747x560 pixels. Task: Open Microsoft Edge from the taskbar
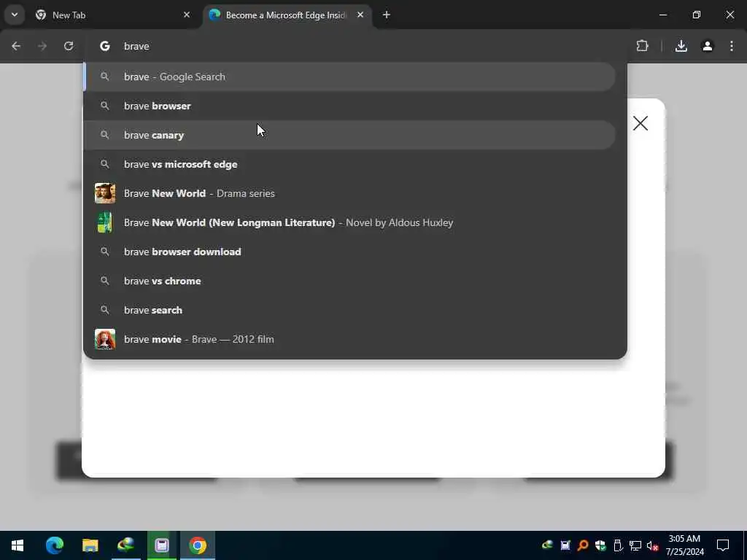tap(54, 545)
